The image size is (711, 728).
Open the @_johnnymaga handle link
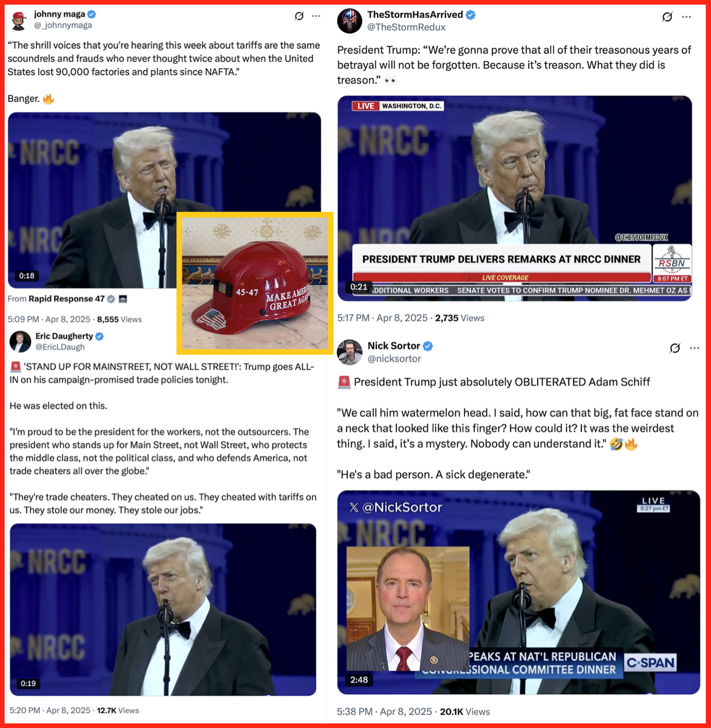(x=63, y=25)
